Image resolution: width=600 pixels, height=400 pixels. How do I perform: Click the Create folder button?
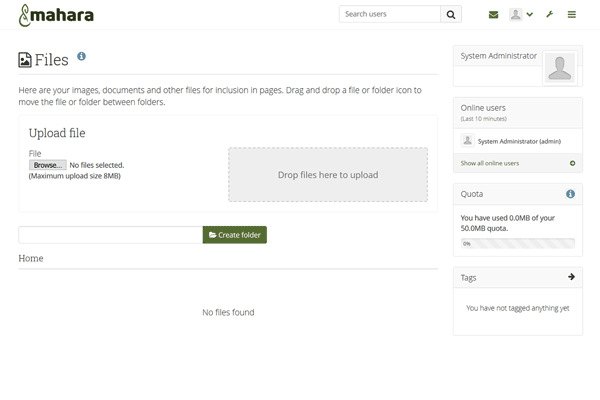235,235
